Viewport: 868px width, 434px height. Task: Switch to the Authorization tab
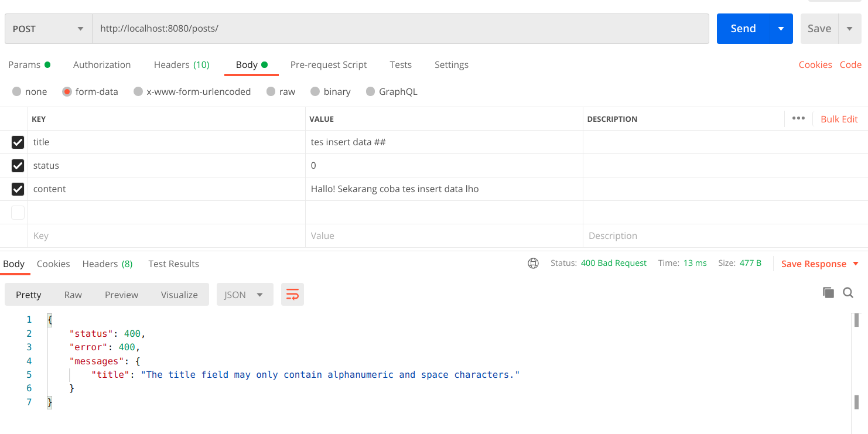[x=102, y=64]
